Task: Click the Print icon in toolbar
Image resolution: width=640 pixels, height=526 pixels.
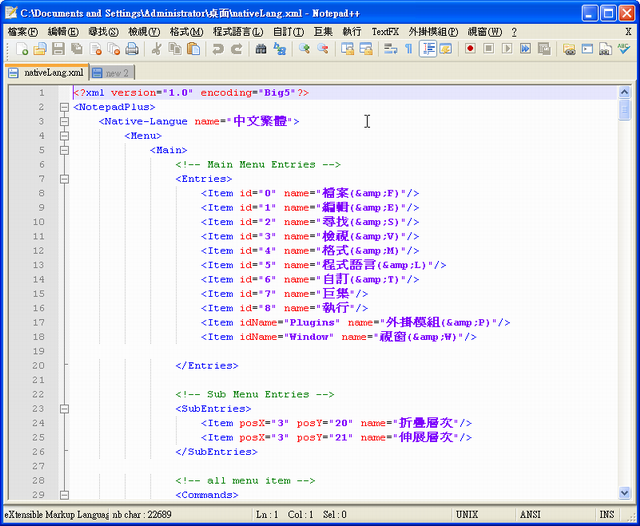Action: (x=131, y=49)
